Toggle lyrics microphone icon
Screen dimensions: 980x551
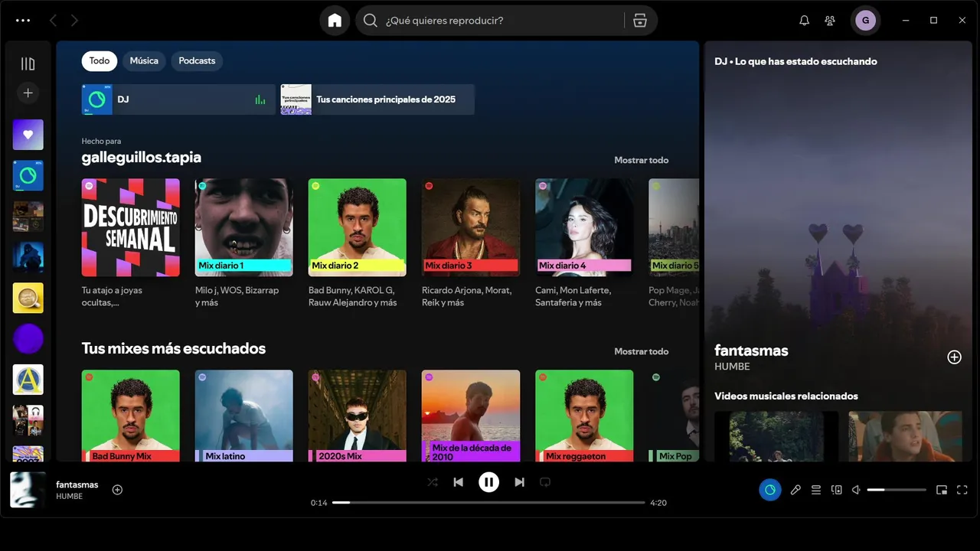(795, 490)
